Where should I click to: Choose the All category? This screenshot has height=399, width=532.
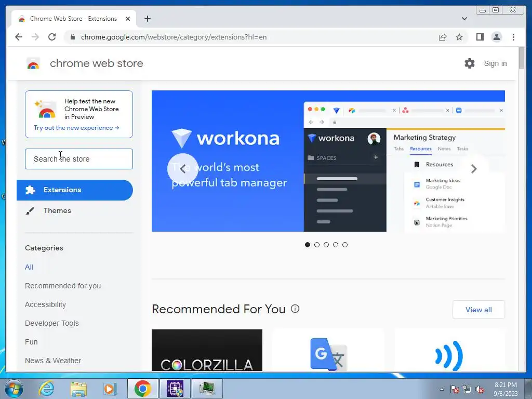(x=29, y=268)
